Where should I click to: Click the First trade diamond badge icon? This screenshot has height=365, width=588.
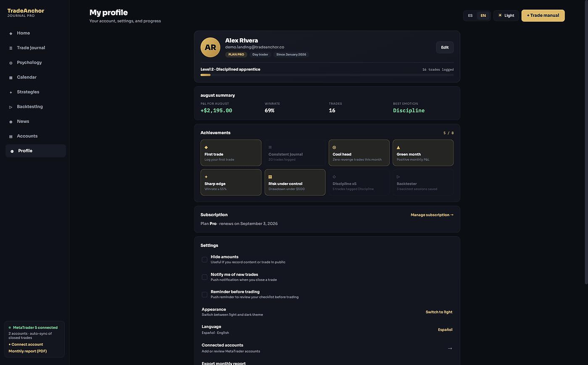click(206, 147)
